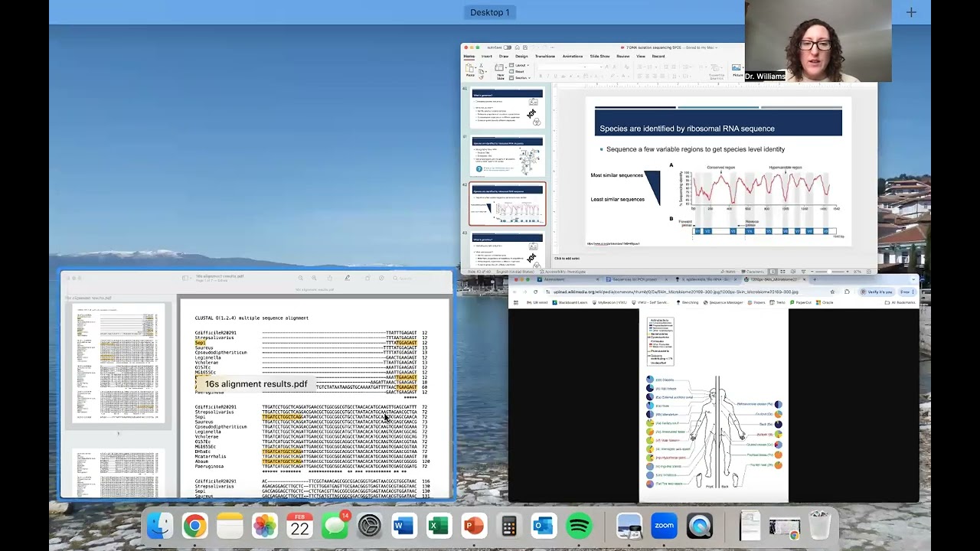Image resolution: width=980 pixels, height=551 pixels.
Task: Open Benching bookmark in Chrome
Action: coord(686,302)
